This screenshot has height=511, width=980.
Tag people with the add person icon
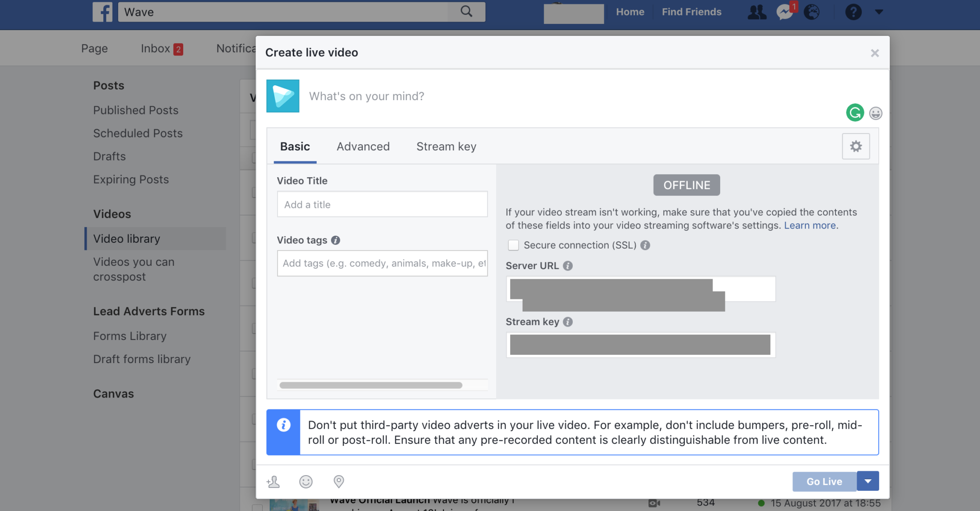pos(274,481)
